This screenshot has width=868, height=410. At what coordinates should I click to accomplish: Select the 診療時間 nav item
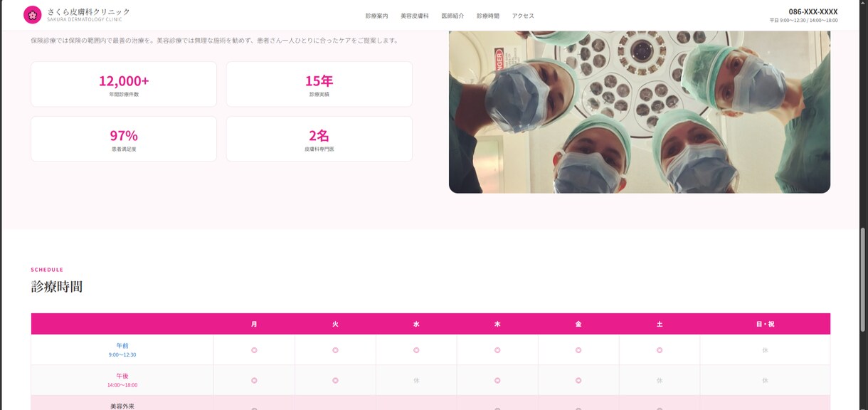[x=488, y=16]
